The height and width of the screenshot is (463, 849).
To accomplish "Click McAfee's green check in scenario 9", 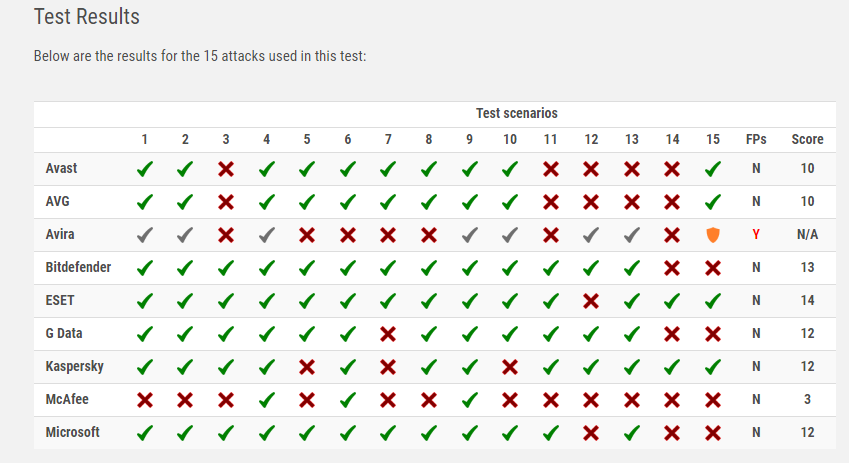I will click(469, 400).
